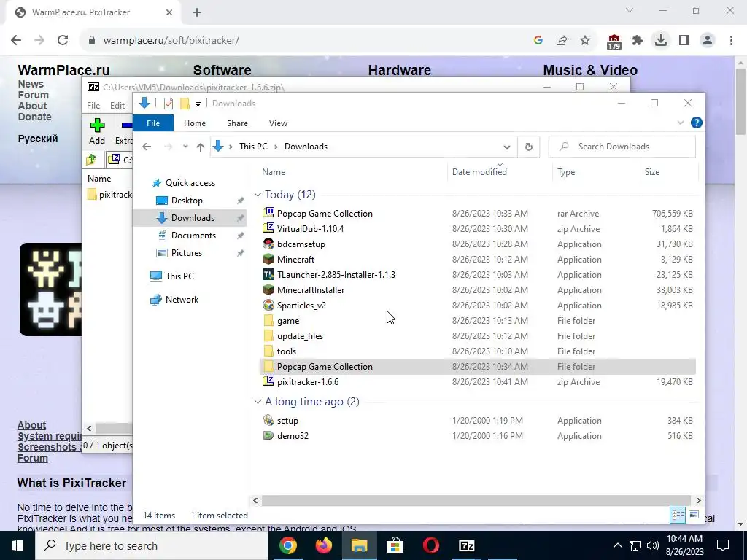
Task: Select the MinecraftInstaller application icon
Action: coord(268,289)
